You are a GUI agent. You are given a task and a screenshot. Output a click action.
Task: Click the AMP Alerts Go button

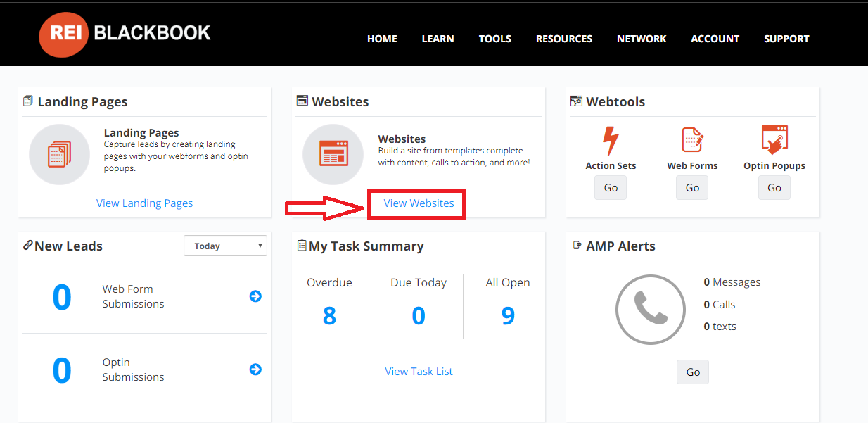[x=693, y=372]
